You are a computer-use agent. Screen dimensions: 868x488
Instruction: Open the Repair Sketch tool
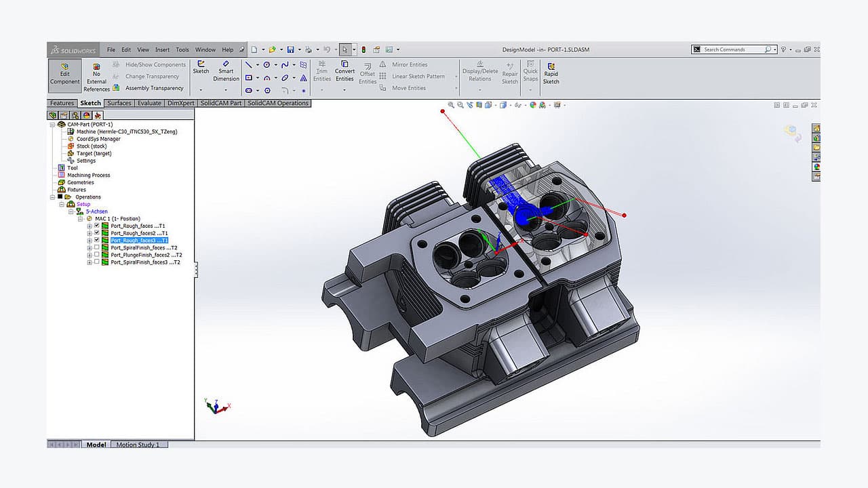(509, 73)
